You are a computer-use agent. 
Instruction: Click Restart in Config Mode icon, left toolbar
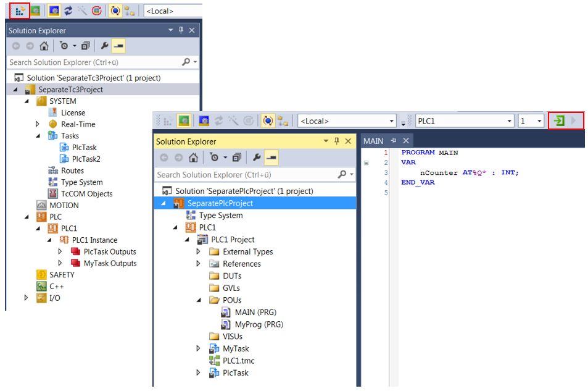point(54,11)
